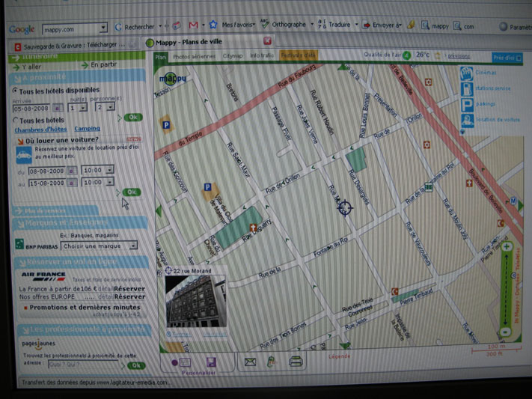The width and height of the screenshot is (532, 399).
Task: Expand the Mes favoris dropdown arrow
Action: [253, 24]
